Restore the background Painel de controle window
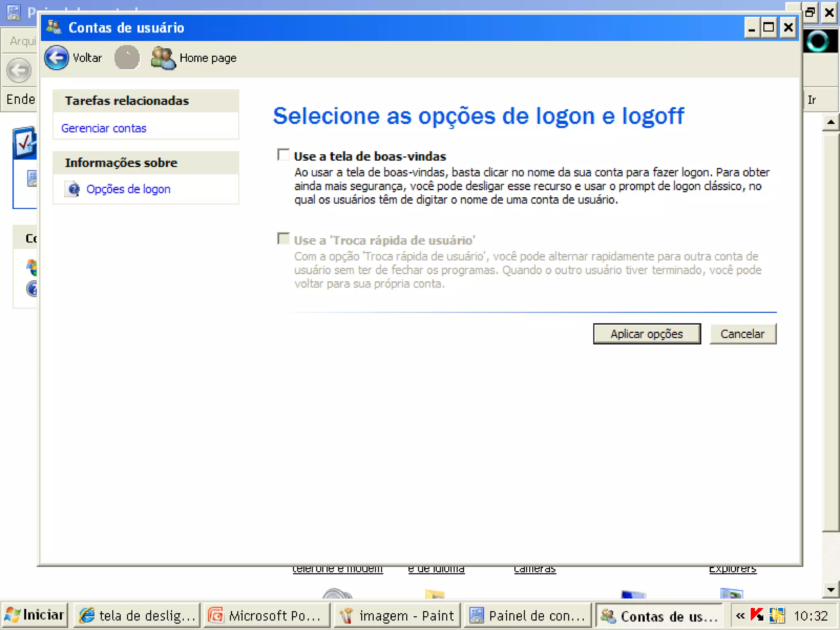 (x=810, y=12)
